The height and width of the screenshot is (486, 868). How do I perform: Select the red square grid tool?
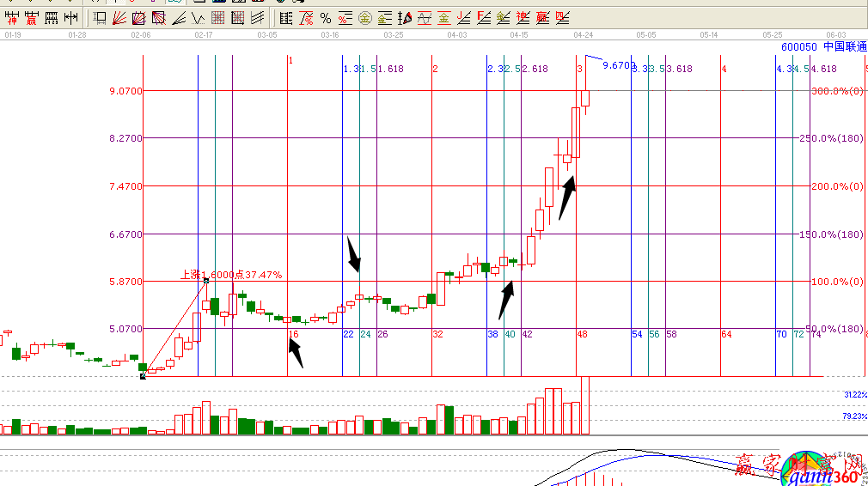[217, 17]
